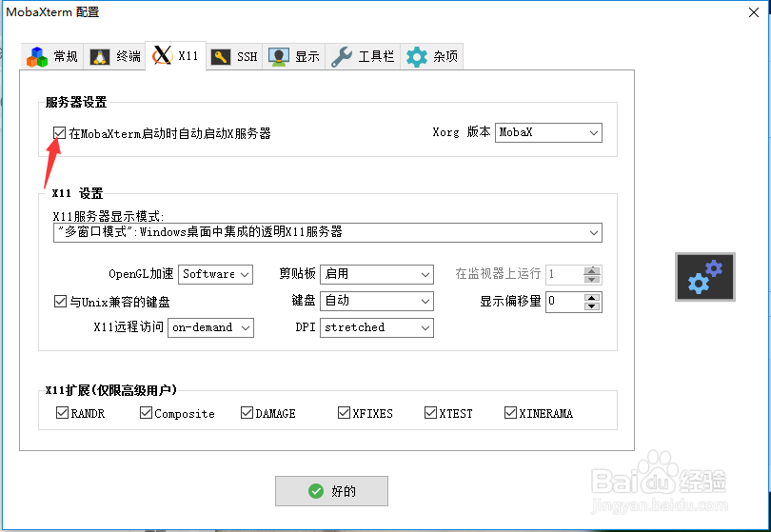Click the X11服务器显示模式 label
Viewport: 771px width, 532px height.
[109, 216]
